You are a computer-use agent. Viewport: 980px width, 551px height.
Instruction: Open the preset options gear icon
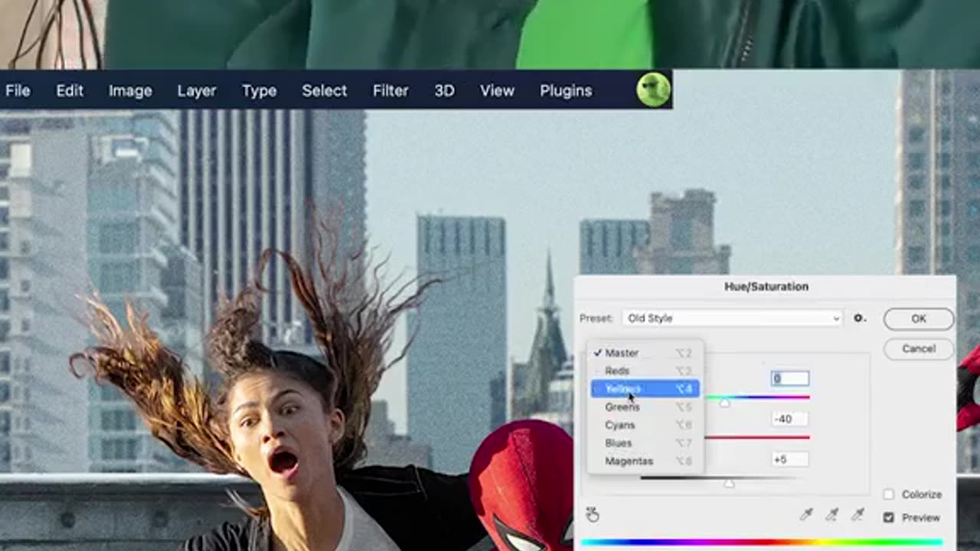click(859, 318)
